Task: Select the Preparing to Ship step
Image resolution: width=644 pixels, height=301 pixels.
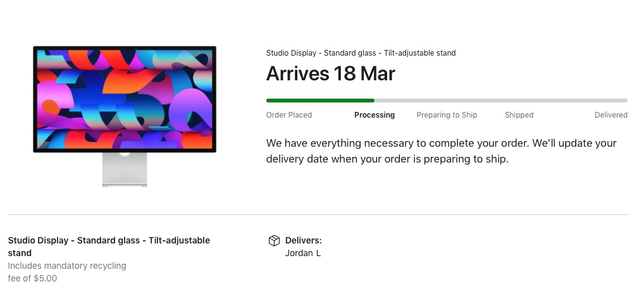Action: (x=447, y=115)
